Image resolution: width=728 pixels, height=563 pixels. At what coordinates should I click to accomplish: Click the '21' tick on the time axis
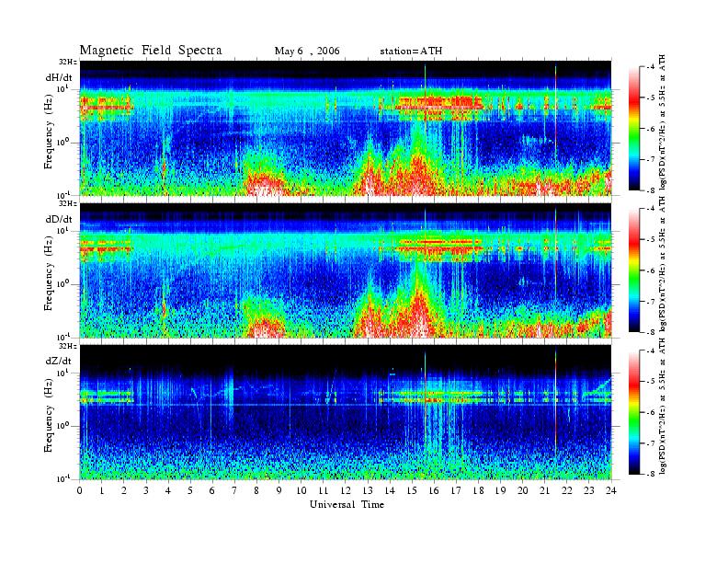tap(544, 490)
